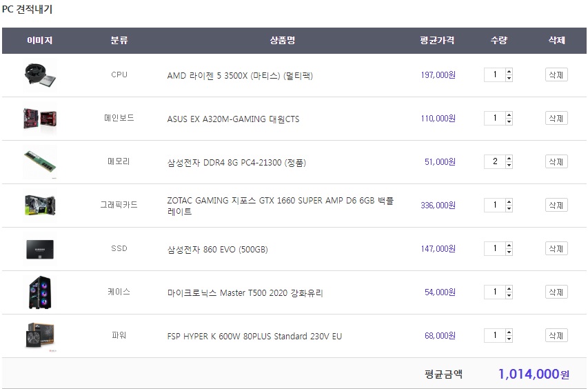
Task: Increase quantity for the 메모리 row
Action: point(509,159)
